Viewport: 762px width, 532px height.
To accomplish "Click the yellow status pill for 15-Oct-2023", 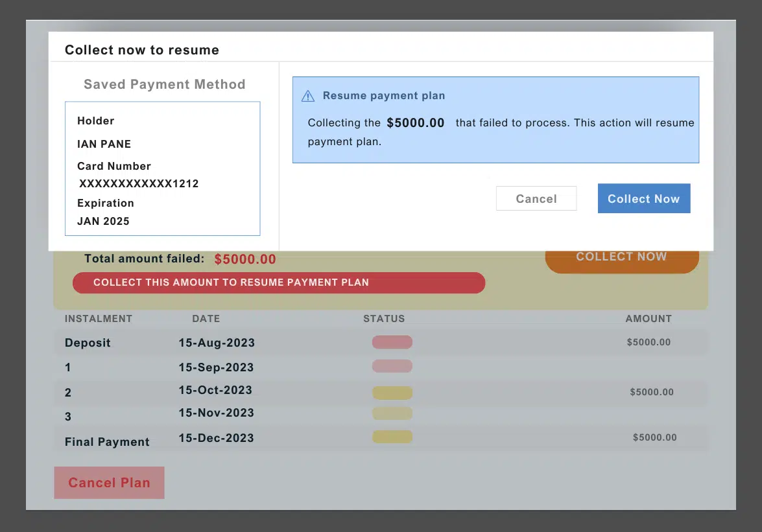I will (x=392, y=393).
